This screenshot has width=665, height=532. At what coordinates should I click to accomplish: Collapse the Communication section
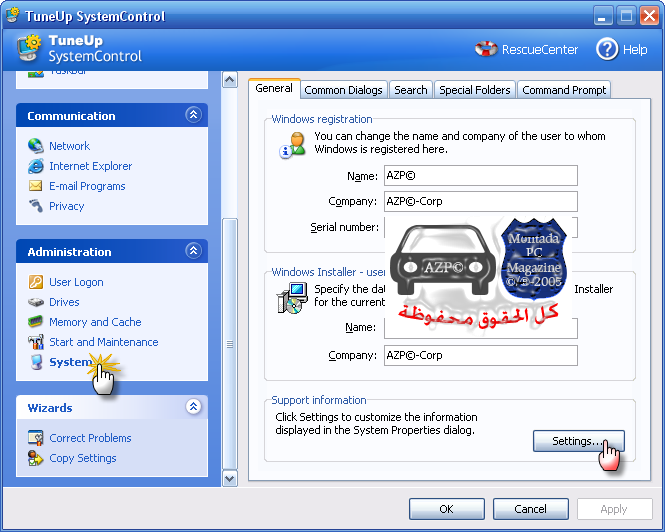(x=193, y=115)
